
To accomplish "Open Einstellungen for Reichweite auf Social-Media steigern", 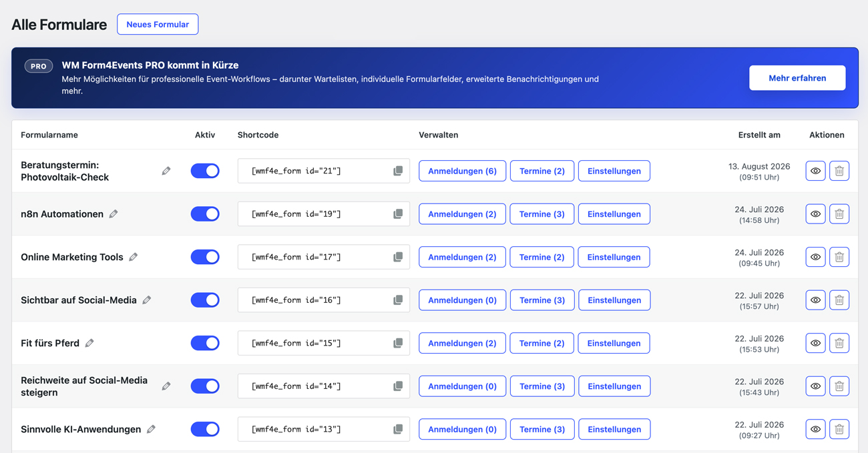I will (x=614, y=386).
